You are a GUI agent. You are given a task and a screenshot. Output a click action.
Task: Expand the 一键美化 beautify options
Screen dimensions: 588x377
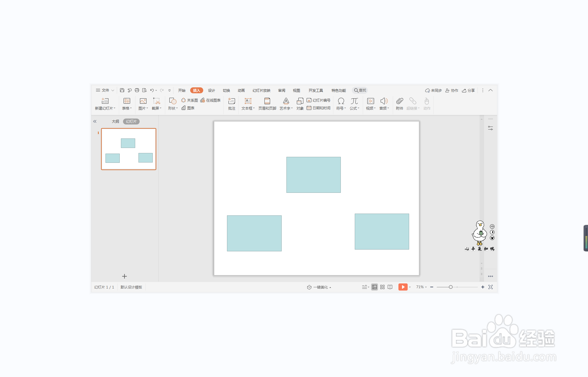320,287
